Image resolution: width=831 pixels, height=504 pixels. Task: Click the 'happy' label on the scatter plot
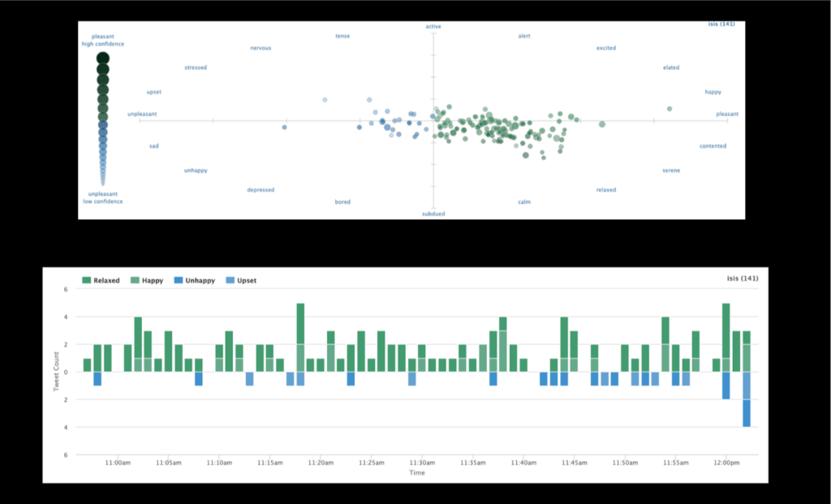tap(713, 93)
